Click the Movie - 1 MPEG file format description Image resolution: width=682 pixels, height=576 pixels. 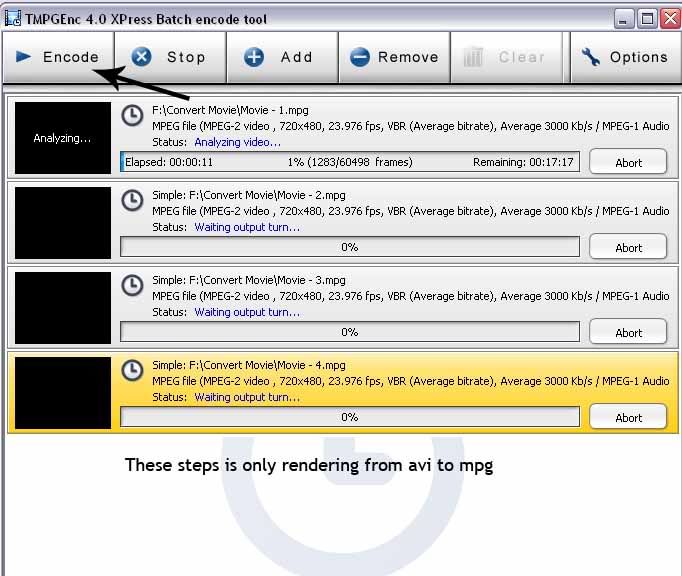[411, 126]
